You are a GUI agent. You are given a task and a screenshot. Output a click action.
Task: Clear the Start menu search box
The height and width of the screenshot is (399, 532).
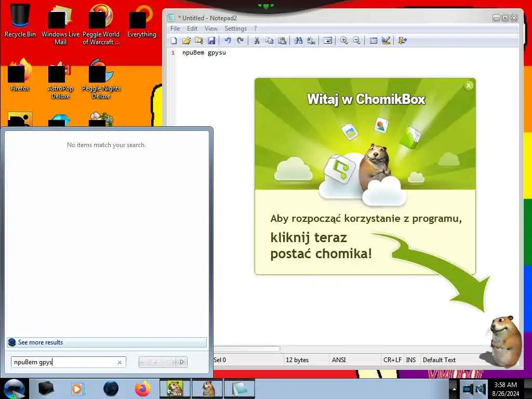[119, 362]
